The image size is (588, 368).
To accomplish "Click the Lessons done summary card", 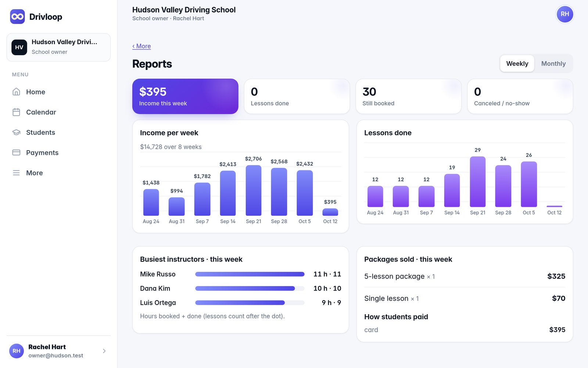I will click(x=297, y=96).
